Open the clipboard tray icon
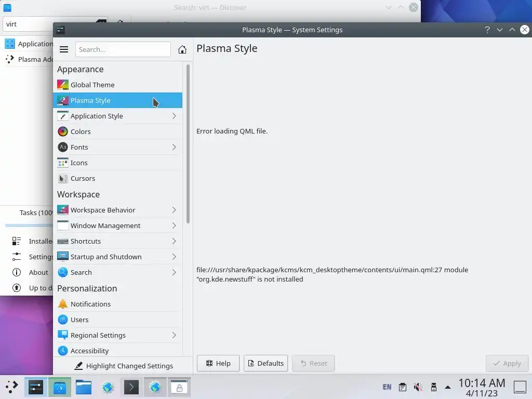The image size is (532, 399). 403,387
